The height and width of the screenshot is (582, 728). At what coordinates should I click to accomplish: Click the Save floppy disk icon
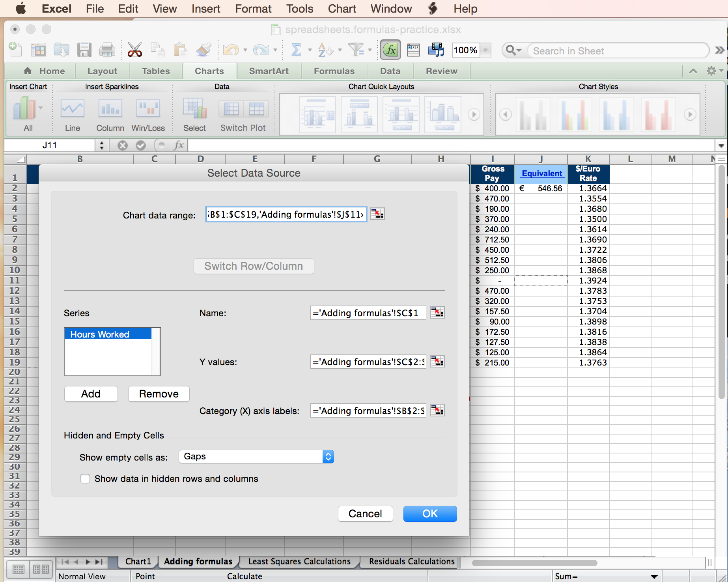84,50
